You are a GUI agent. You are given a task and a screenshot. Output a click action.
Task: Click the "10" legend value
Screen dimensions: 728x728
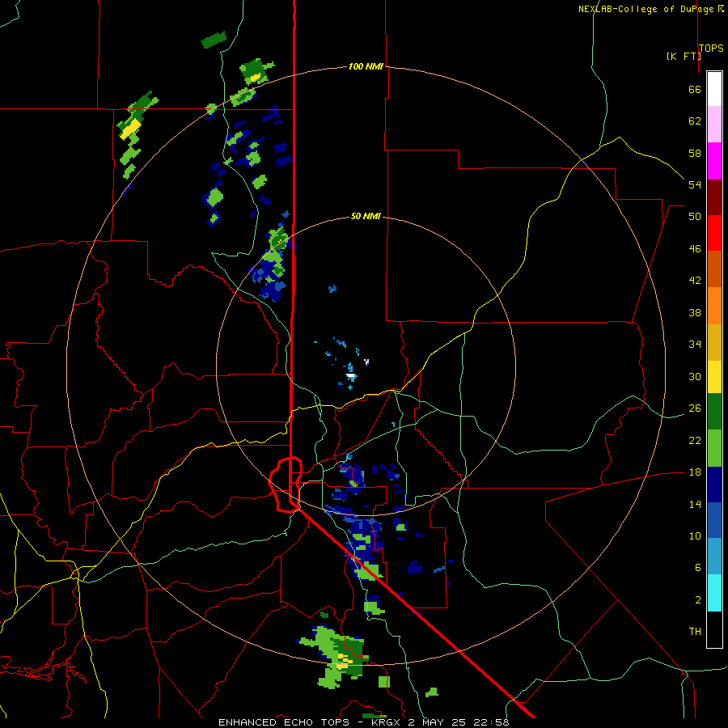(x=695, y=535)
